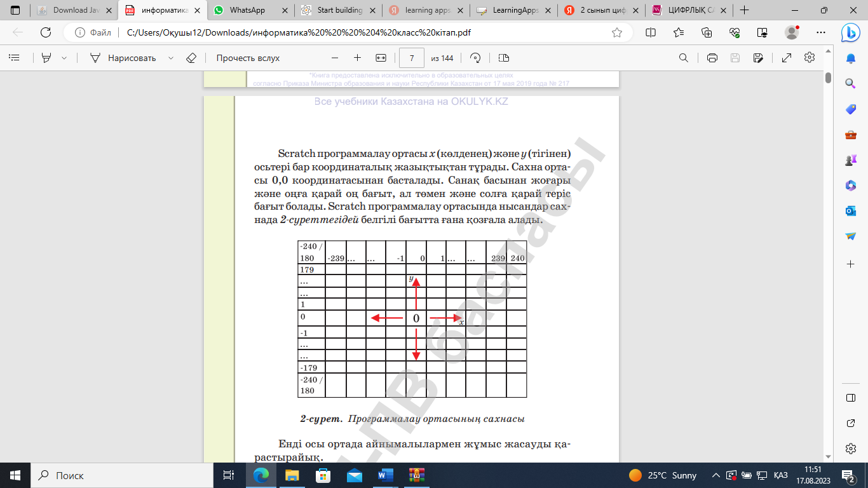This screenshot has height=488, width=868.
Task: Zoom out with the minus button
Action: coord(335,58)
